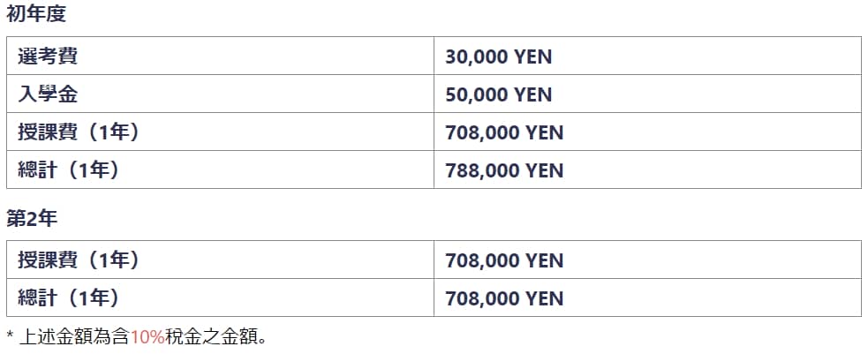868x354 pixels.
Task: Click YEN unit in 788,000 row
Action: [x=544, y=170]
